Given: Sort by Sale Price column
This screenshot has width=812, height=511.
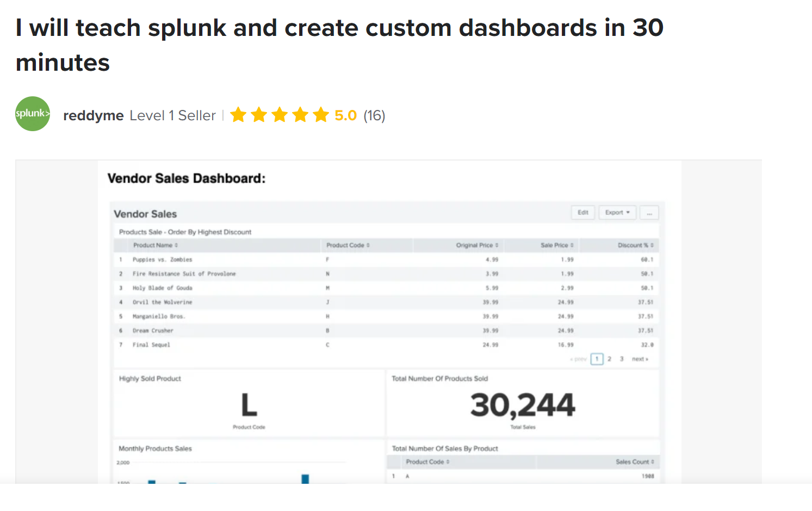Looking at the screenshot, I should tap(557, 245).
